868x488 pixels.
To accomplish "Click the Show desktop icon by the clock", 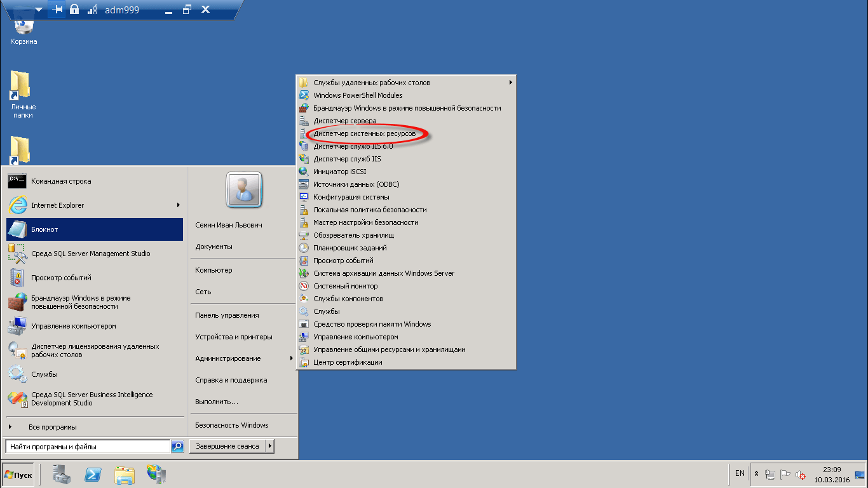I will (860, 474).
